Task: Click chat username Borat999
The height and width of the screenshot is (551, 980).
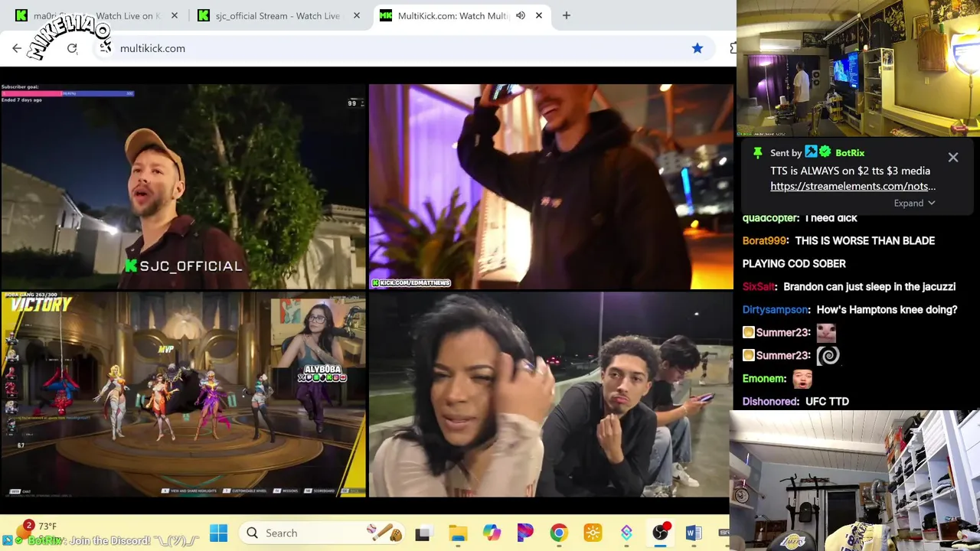Action: coord(765,240)
